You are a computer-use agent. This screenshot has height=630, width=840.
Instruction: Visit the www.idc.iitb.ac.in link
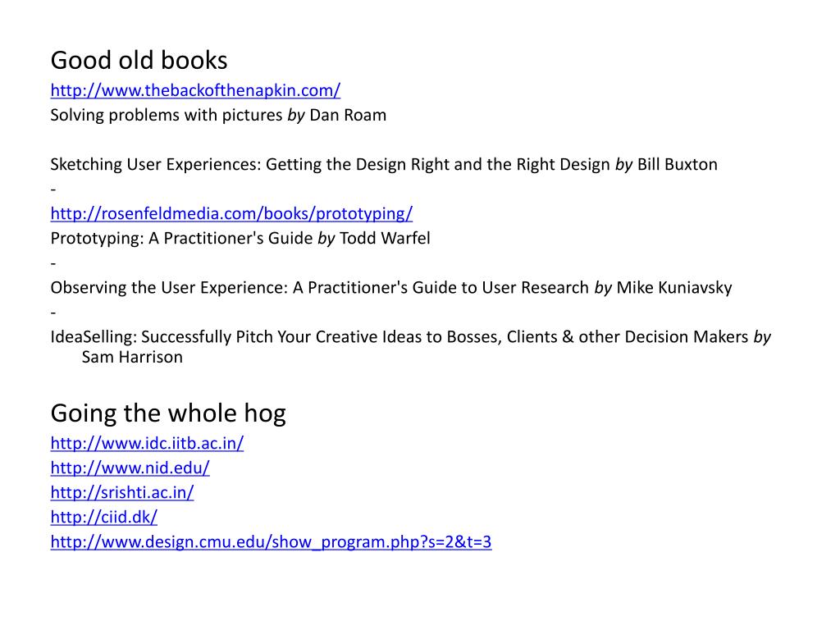[x=147, y=443]
